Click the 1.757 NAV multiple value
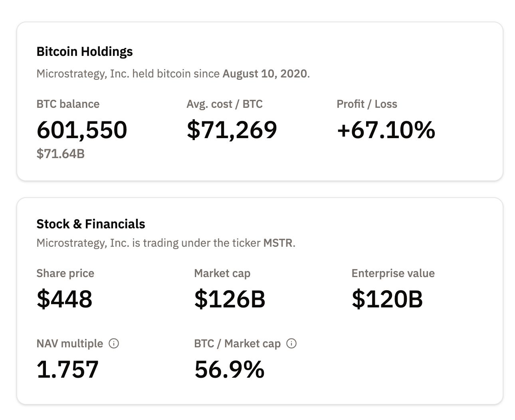 click(67, 369)
